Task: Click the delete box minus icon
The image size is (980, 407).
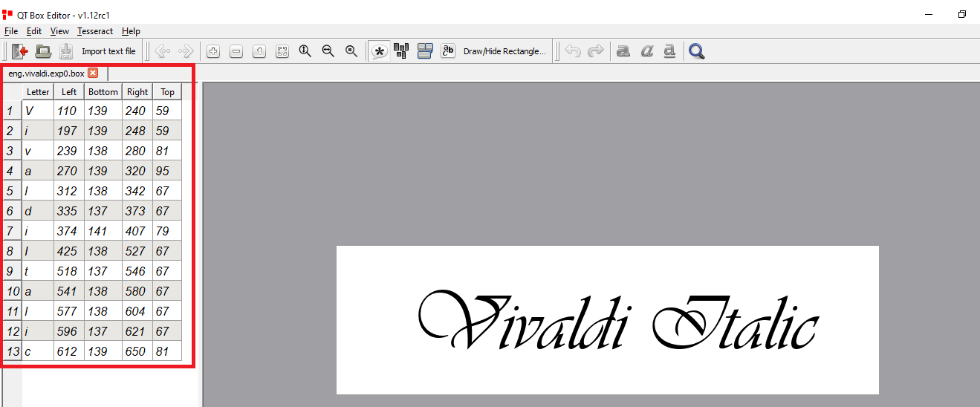Action: (x=236, y=51)
